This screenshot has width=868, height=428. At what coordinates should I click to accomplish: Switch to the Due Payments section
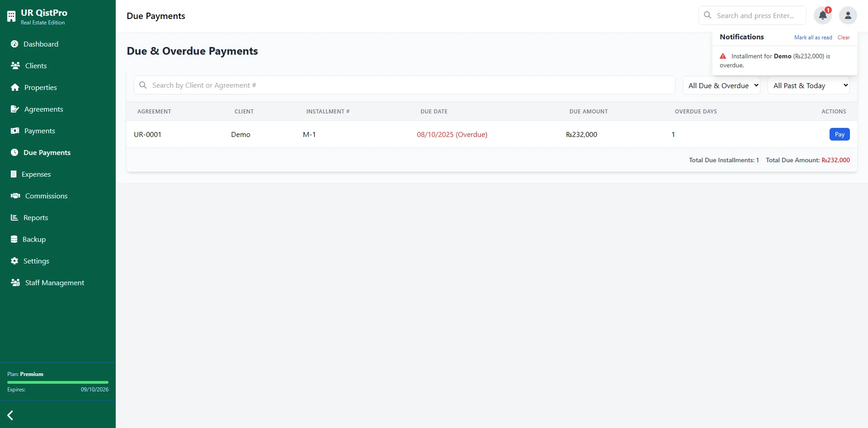coord(47,152)
